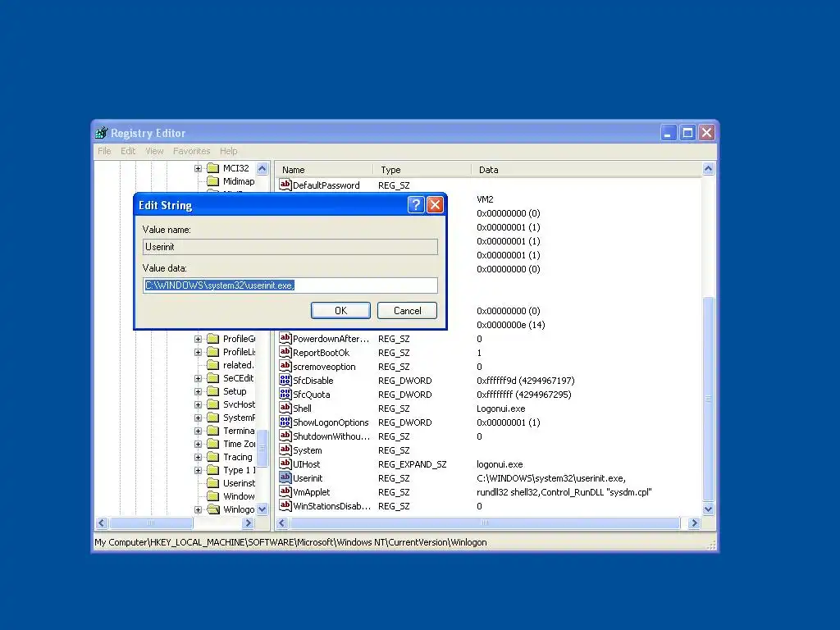This screenshot has width=840, height=630.
Task: Select the VmApplet string icon
Action: click(x=285, y=492)
